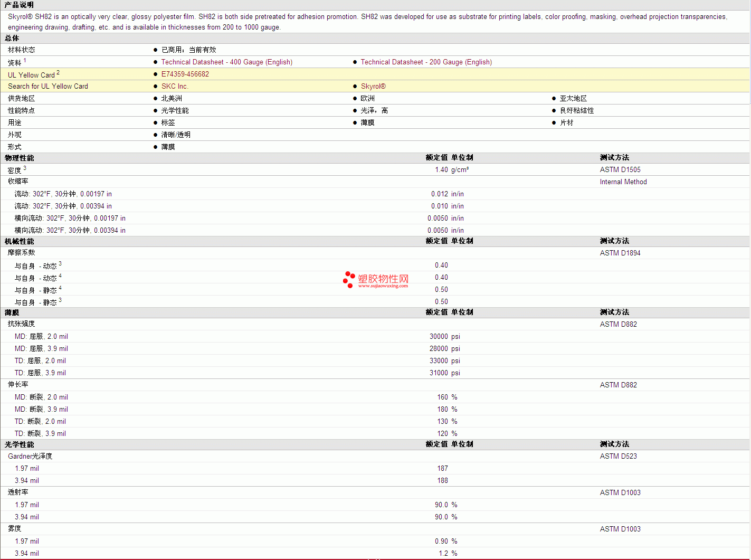Click the 材料状态 row label

coord(22,50)
